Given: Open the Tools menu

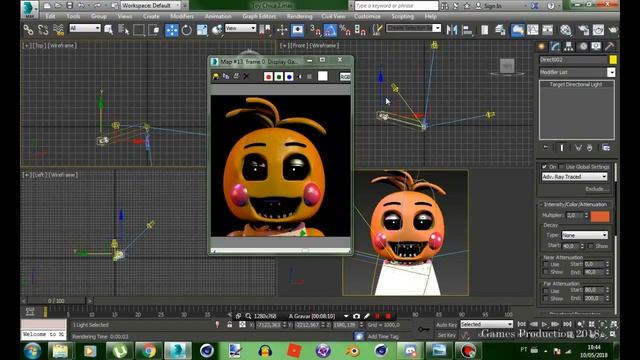Looking at the screenshot, I should coord(73,16).
